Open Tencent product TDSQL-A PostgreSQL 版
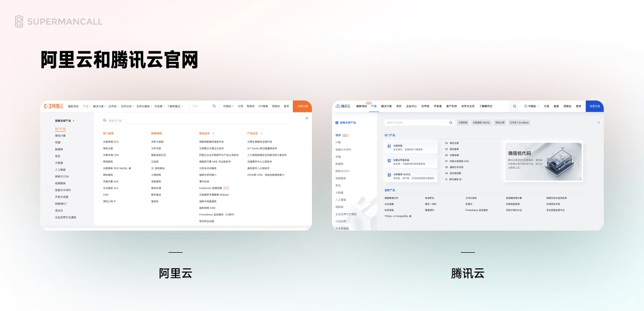644x311 pixels. (398, 216)
